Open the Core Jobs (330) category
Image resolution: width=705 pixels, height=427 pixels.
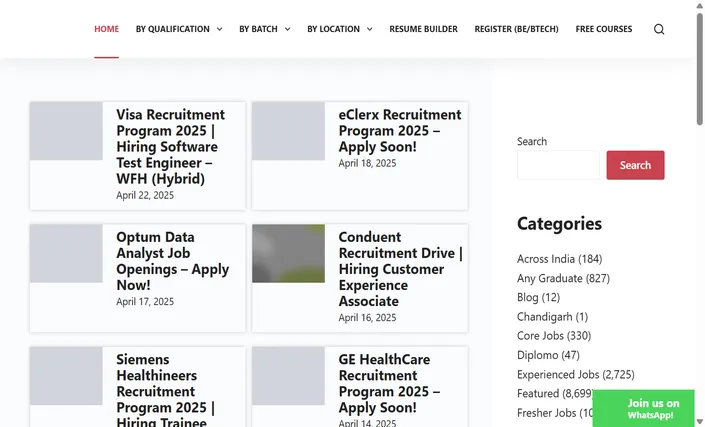(554, 336)
